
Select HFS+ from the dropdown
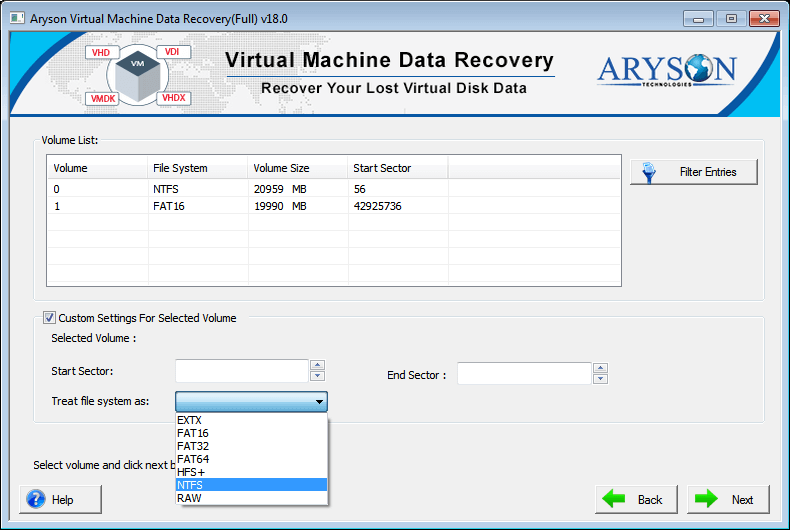point(251,472)
